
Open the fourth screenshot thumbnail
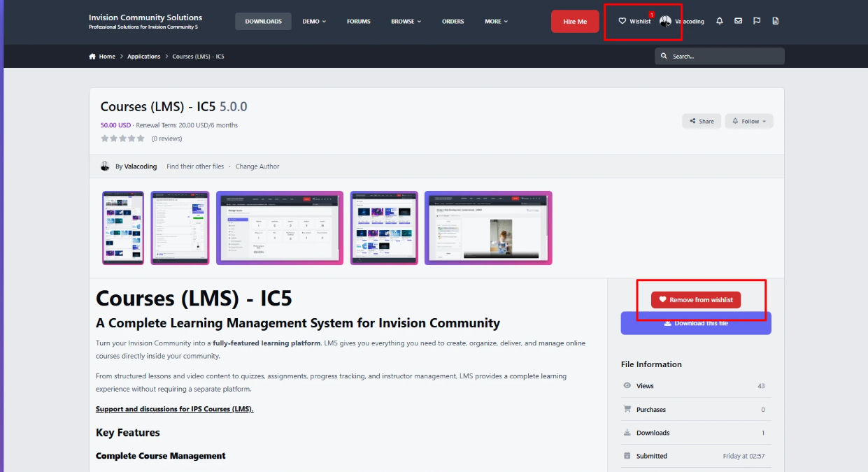(384, 228)
